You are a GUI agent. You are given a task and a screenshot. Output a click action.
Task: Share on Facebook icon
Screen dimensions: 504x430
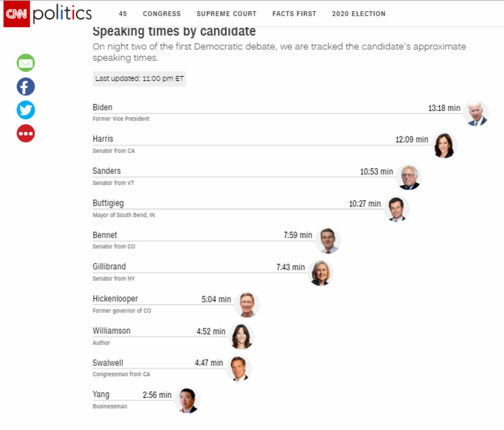tap(26, 87)
